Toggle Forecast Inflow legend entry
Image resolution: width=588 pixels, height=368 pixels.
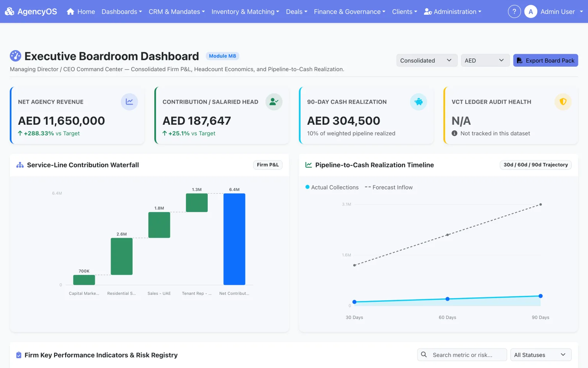coord(388,187)
